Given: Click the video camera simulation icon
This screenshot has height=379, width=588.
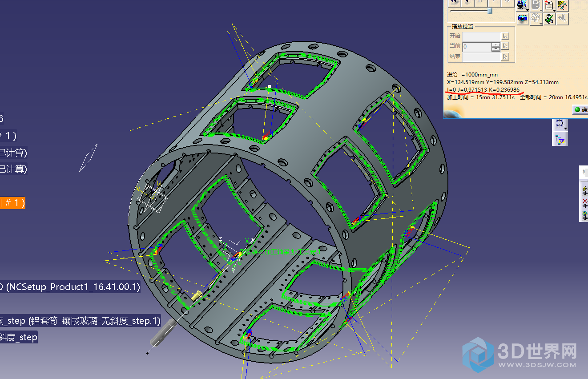Looking at the screenshot, I should coord(522,5).
